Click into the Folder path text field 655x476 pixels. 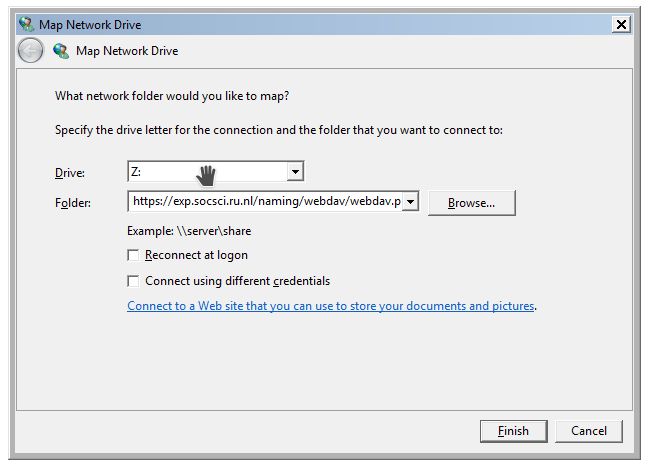[265, 202]
